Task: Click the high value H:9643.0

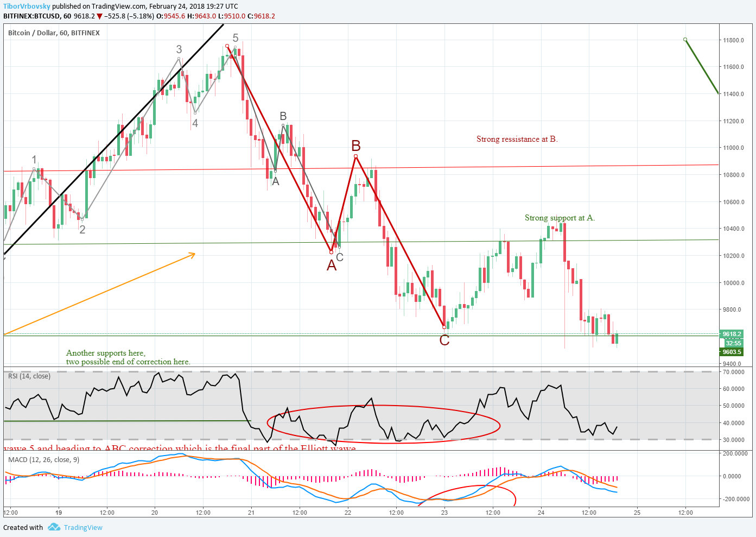Action: [201, 16]
